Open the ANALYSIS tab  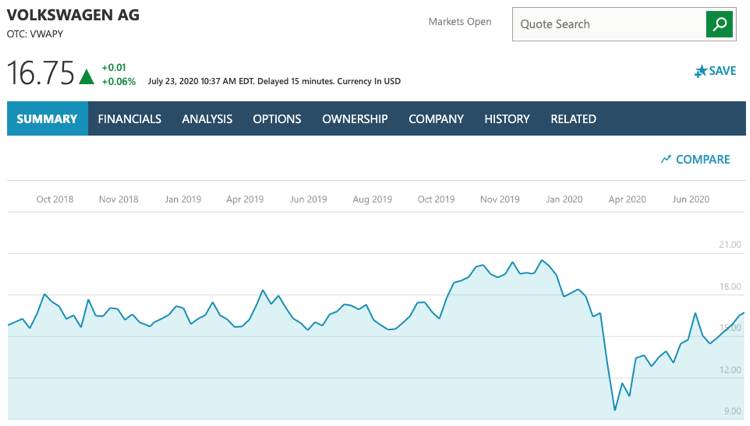tap(207, 119)
